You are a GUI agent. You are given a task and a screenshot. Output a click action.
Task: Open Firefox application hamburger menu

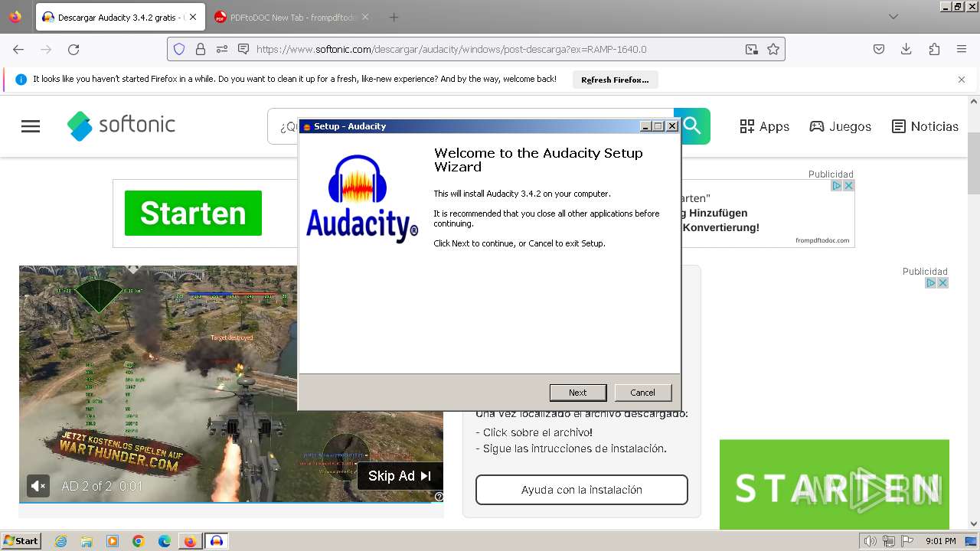[962, 49]
